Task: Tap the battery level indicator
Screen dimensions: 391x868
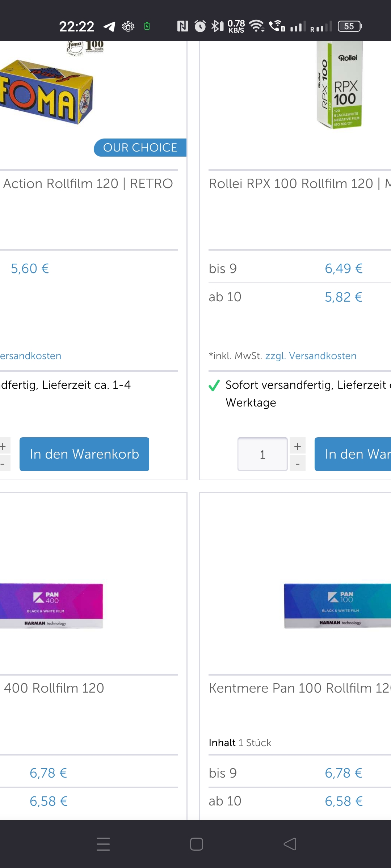Action: tap(349, 26)
